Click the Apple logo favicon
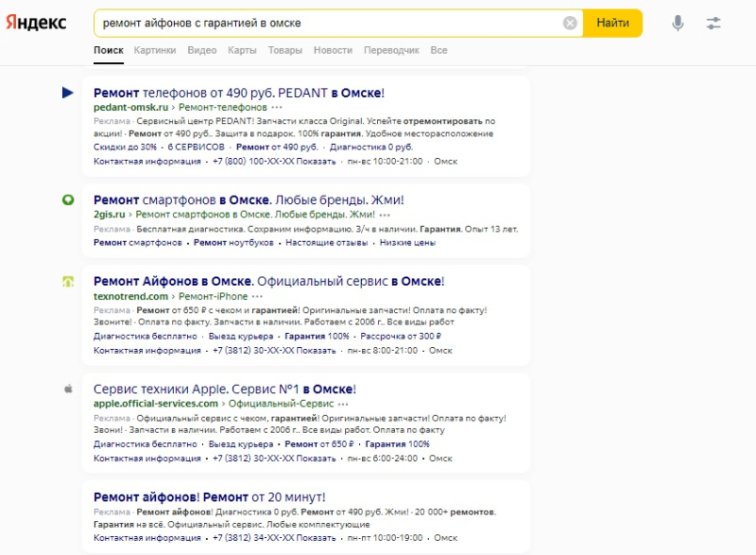The image size is (756, 555). point(68,389)
